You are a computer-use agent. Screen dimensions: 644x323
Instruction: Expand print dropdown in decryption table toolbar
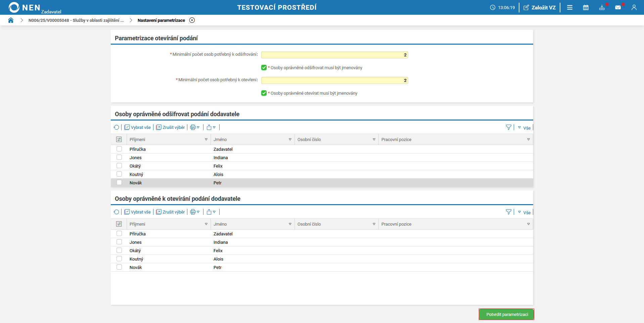click(195, 127)
